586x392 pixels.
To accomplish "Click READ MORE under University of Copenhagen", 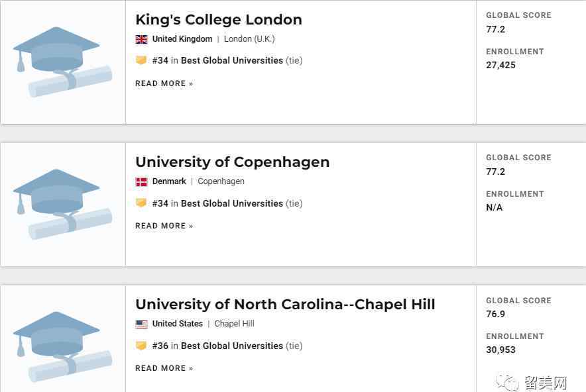I will [x=164, y=226].
